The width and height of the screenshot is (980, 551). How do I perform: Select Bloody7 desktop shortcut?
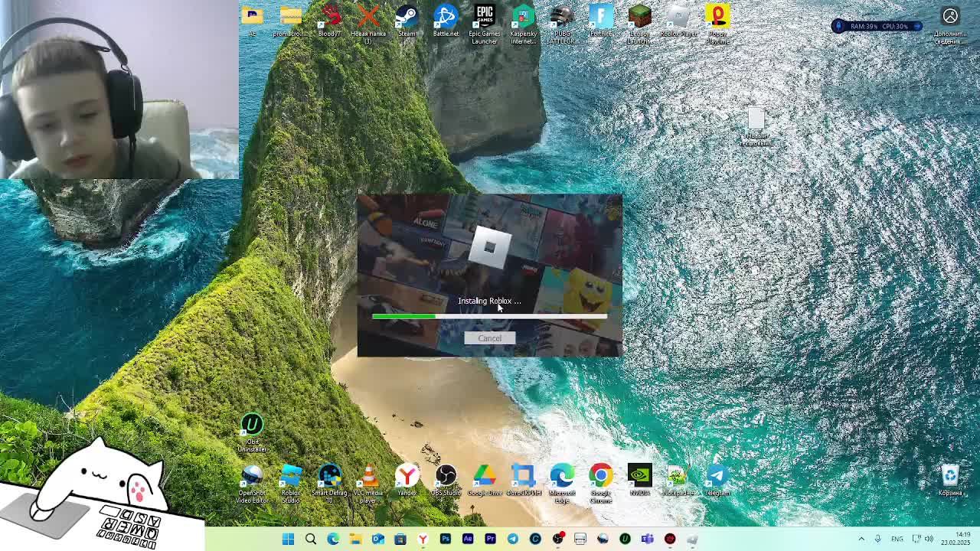[329, 21]
